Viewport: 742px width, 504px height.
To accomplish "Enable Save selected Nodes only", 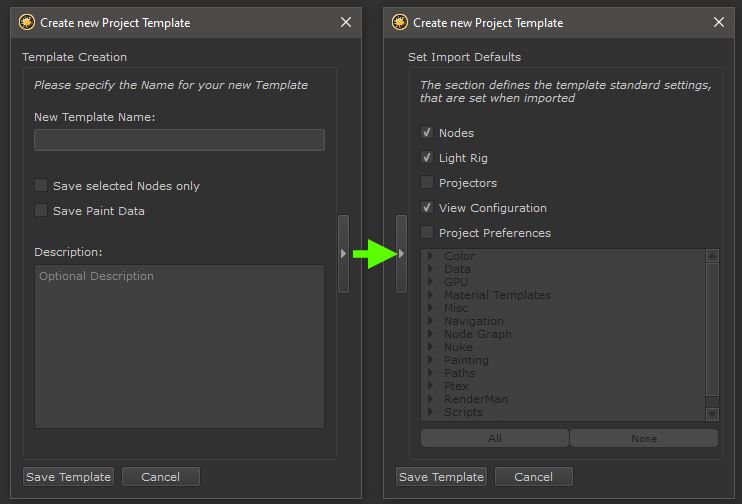I will (41, 185).
